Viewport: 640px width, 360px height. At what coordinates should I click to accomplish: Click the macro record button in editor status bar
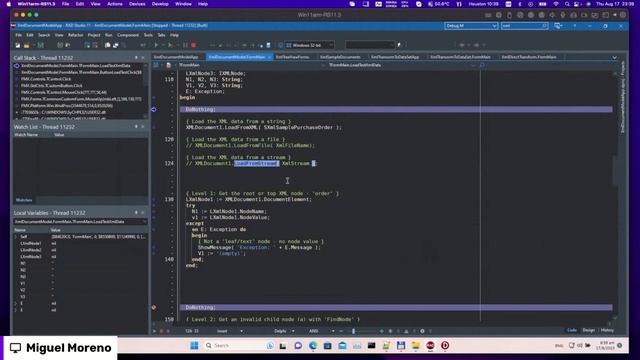tap(162, 331)
